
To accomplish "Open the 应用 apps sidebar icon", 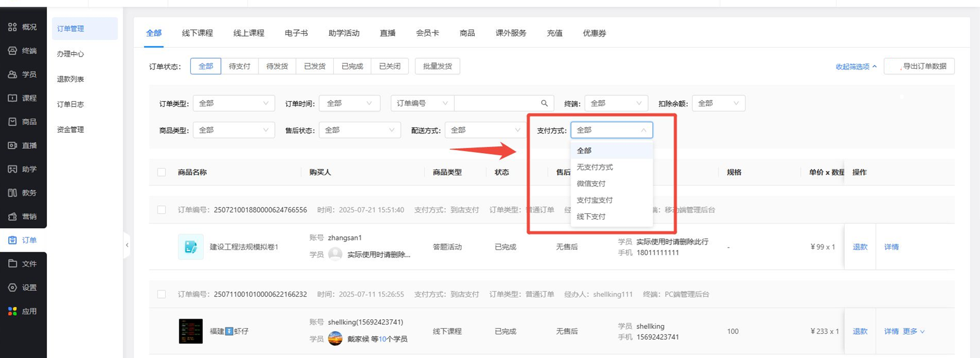I will pos(12,311).
